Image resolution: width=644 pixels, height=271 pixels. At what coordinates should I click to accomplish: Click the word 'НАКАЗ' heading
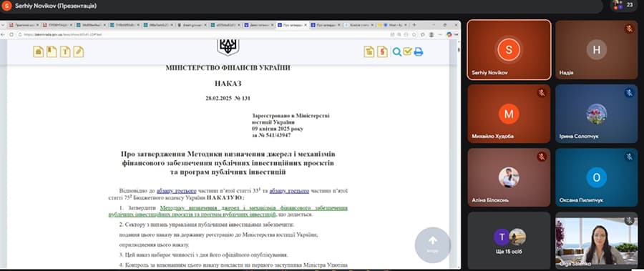[228, 84]
